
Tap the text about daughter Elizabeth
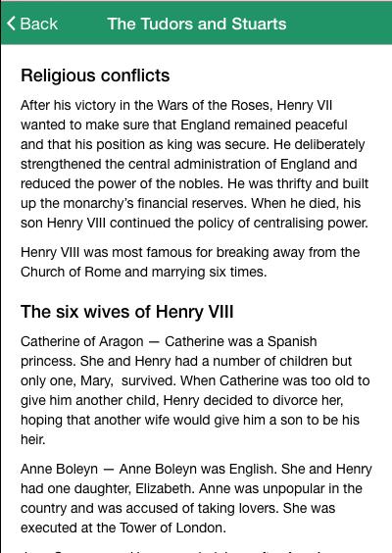click(x=109, y=489)
